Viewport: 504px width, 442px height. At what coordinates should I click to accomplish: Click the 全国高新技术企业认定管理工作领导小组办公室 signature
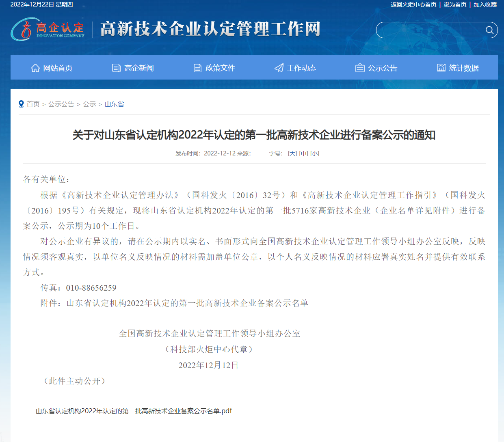pyautogui.click(x=210, y=334)
